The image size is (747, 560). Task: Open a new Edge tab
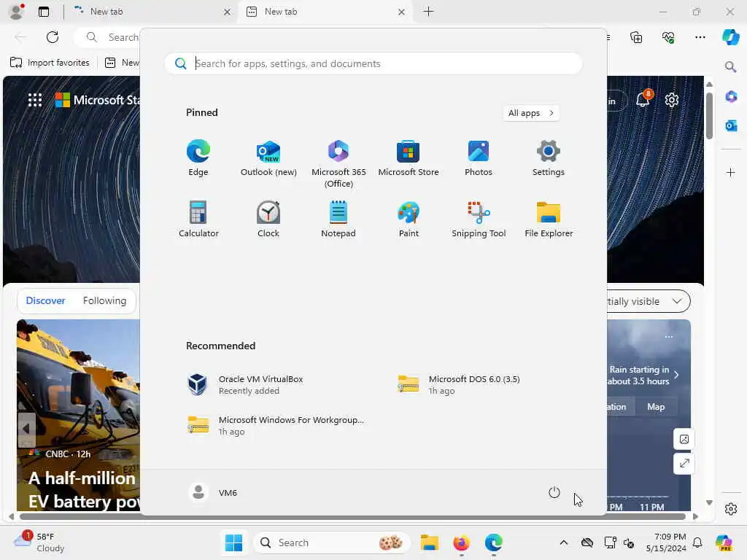point(428,12)
